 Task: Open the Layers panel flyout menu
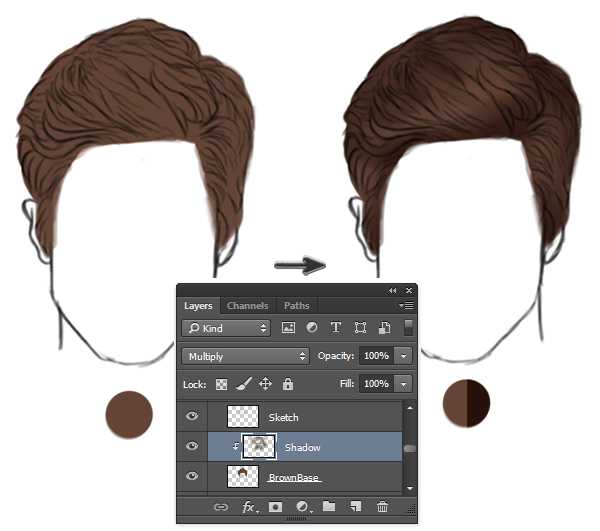pyautogui.click(x=406, y=306)
